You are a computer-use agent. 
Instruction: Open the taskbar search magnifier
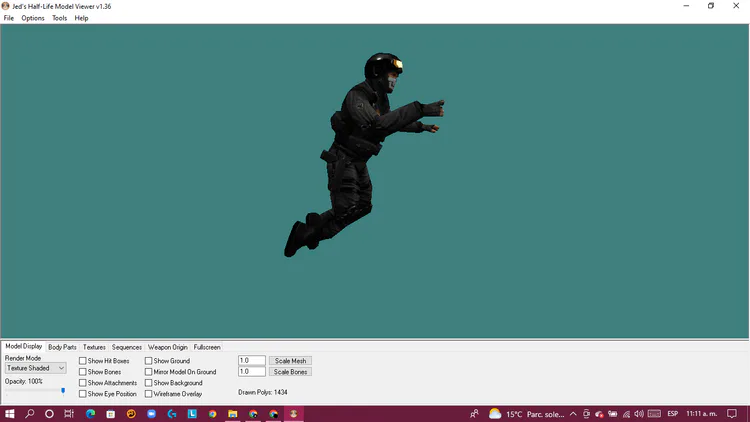click(30, 414)
